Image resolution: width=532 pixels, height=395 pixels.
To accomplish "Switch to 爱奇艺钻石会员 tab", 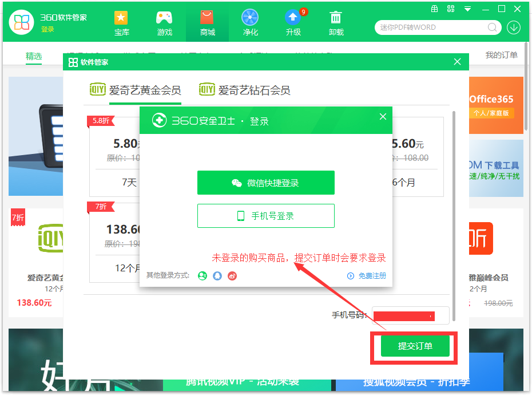I will (x=244, y=90).
